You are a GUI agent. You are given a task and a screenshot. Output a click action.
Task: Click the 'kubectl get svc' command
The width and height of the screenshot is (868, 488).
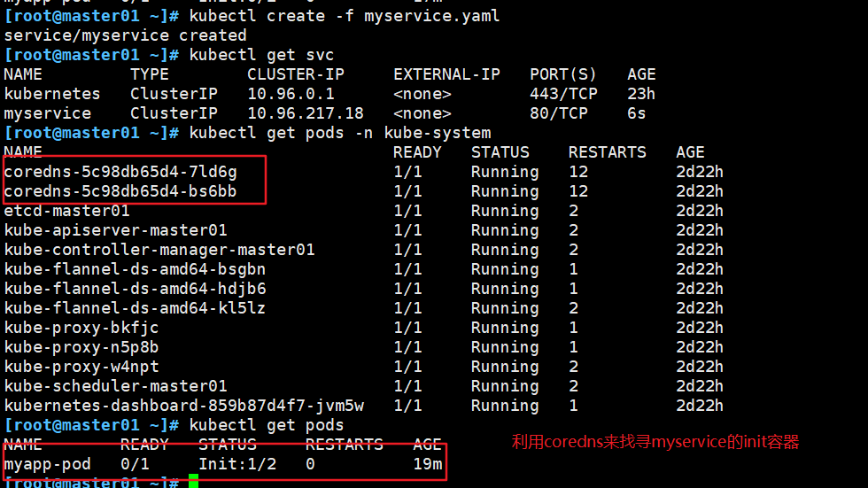click(x=262, y=55)
